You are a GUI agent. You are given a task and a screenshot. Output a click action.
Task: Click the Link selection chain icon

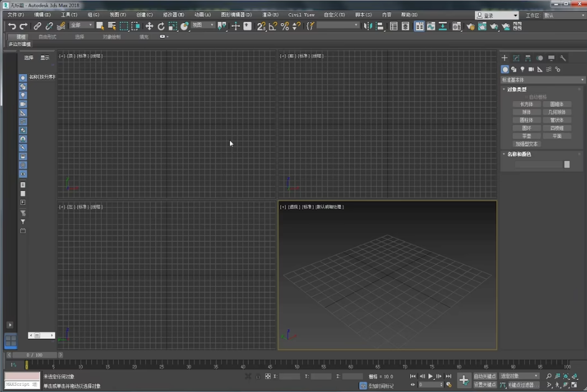(x=37, y=26)
